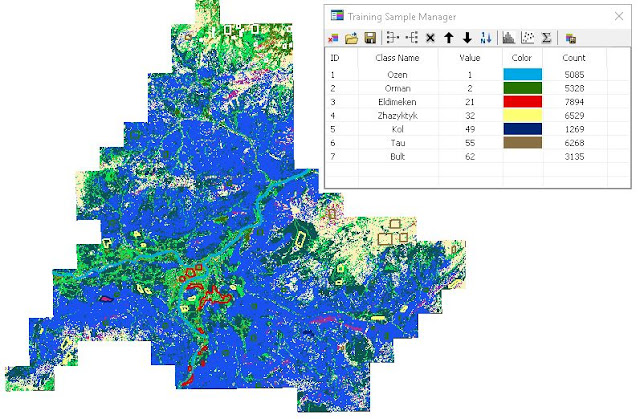Select the Kol class name cell
Screen dimensions: 640x419
[398, 129]
